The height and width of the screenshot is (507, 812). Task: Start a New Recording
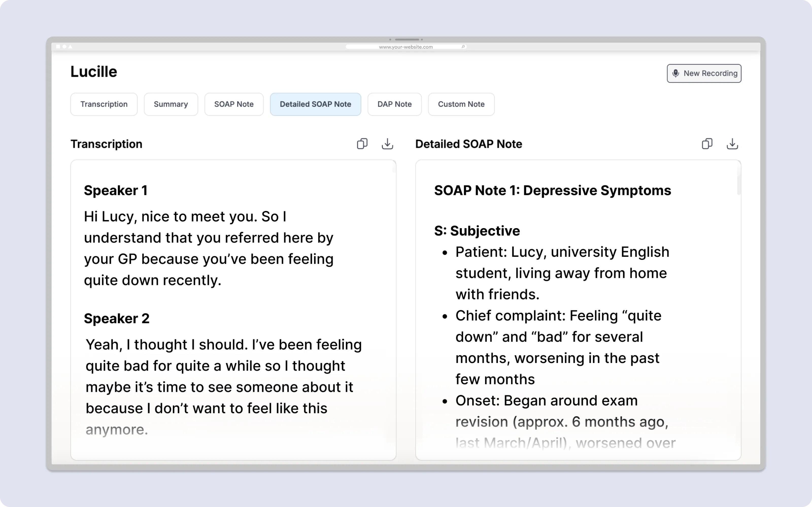[704, 73]
